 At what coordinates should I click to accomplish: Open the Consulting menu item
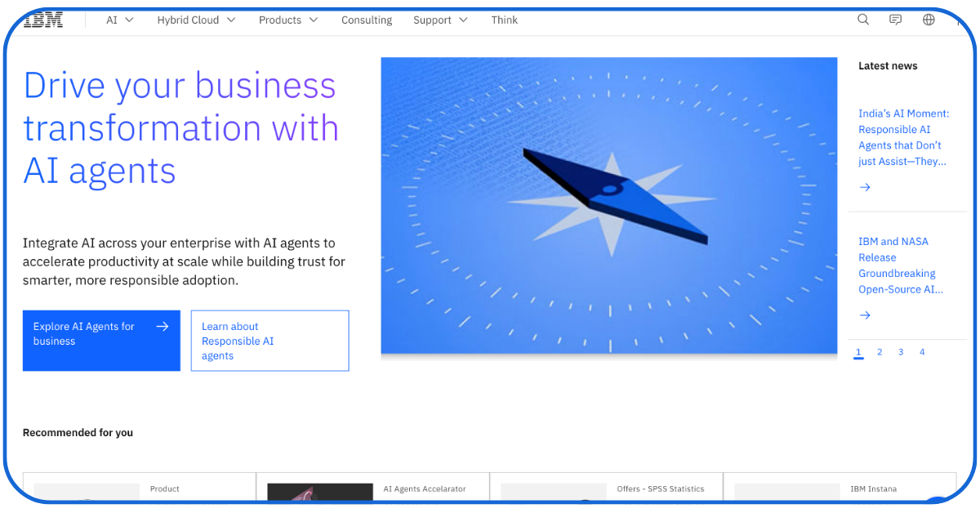click(367, 20)
